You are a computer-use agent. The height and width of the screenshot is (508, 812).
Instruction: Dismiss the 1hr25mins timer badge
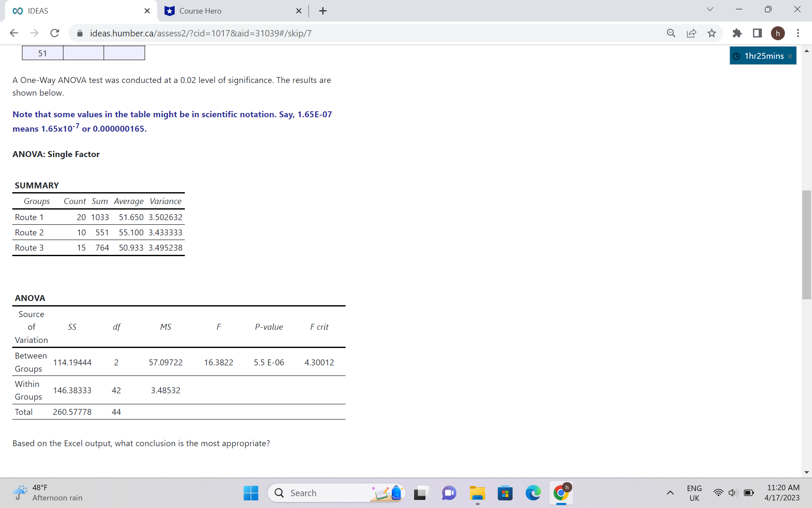[790, 56]
